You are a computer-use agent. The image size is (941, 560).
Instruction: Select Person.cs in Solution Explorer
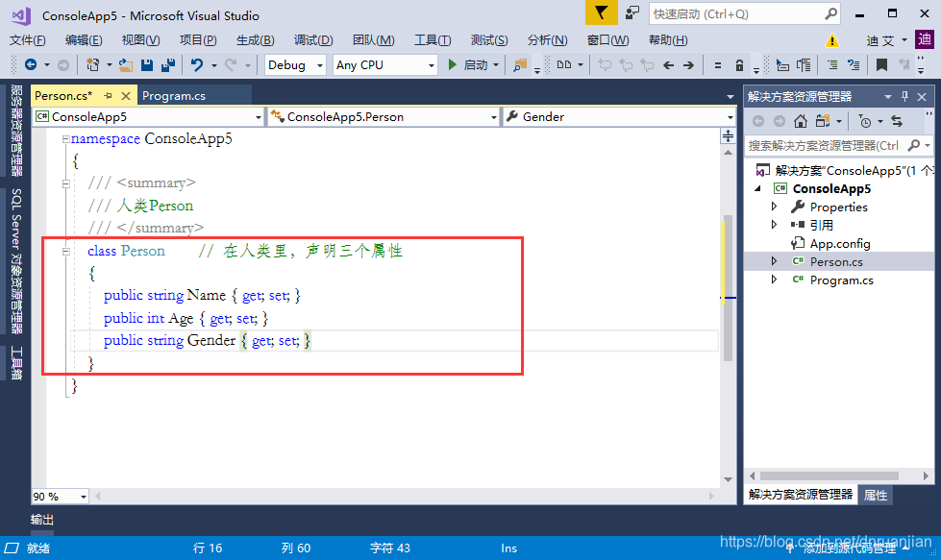click(836, 261)
